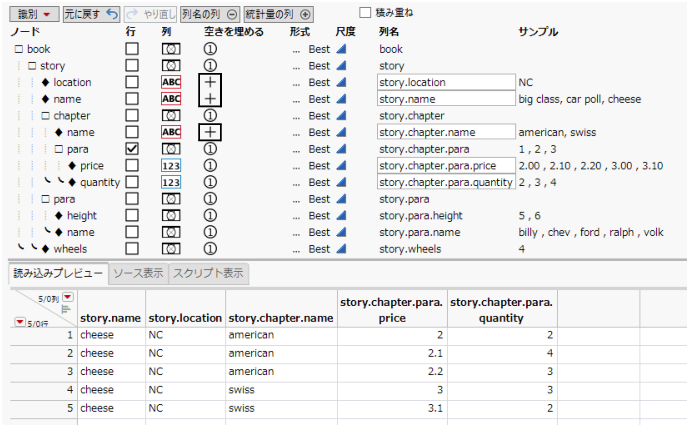Screen dimensions: 689x427
Task: Open the rows red triangle menu in preview
Action: [x=20, y=322]
